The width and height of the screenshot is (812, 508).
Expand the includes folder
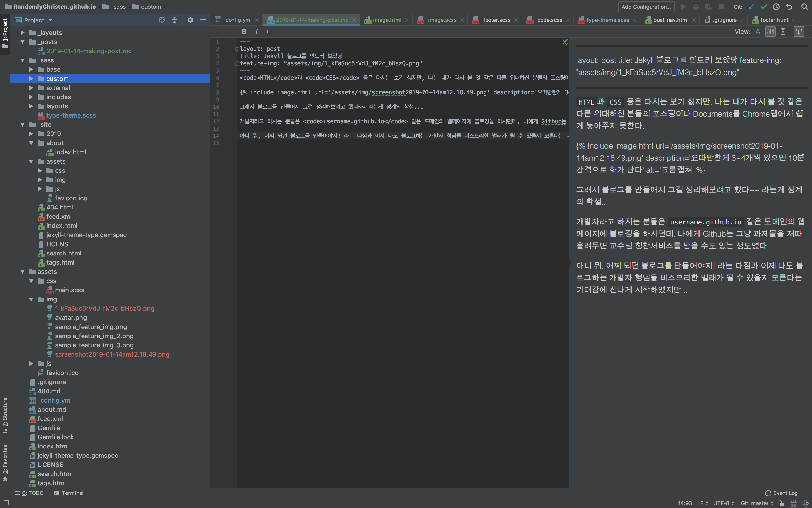pos(31,97)
